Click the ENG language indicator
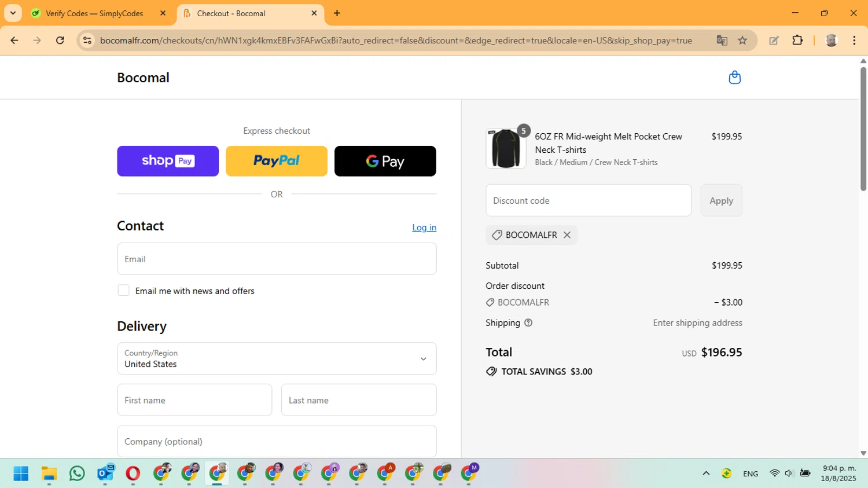The width and height of the screenshot is (868, 488). click(751, 474)
